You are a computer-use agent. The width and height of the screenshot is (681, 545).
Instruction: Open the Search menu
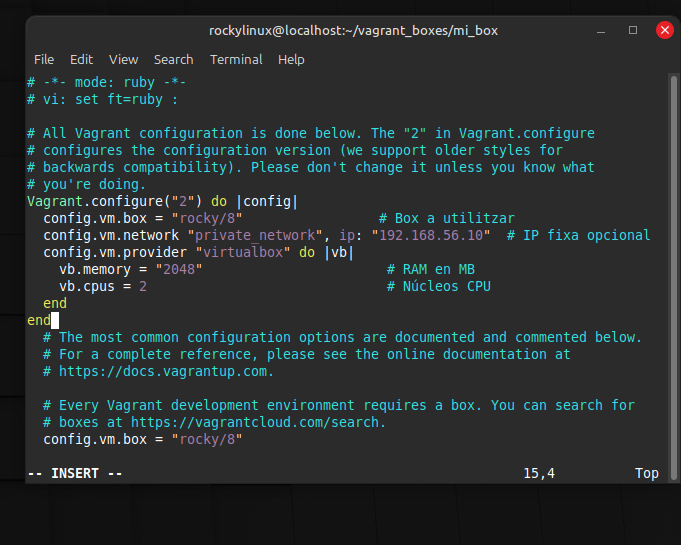173,60
